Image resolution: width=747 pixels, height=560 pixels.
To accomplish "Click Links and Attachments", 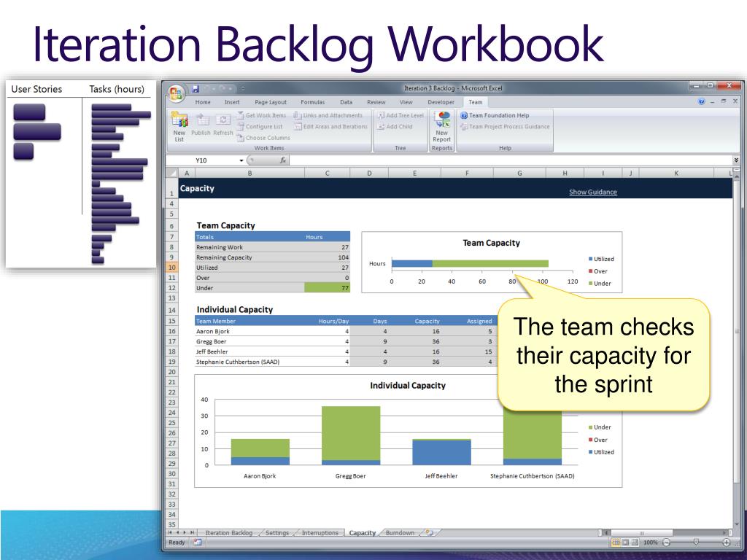I will point(328,115).
